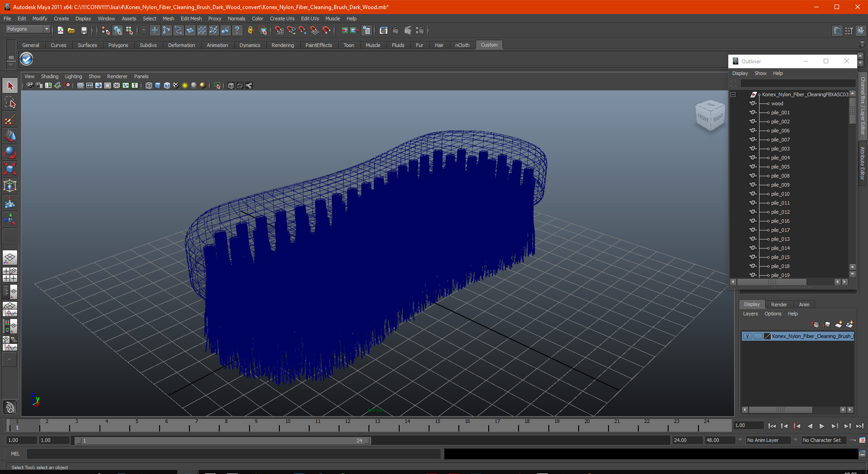Click Konex layer color swatch
The image size is (868, 474).
point(767,336)
